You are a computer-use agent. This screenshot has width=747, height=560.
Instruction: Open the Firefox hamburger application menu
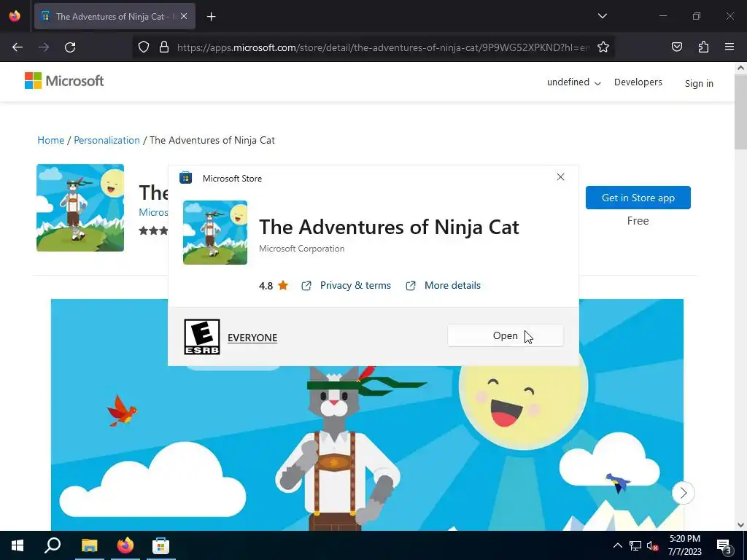(x=729, y=47)
